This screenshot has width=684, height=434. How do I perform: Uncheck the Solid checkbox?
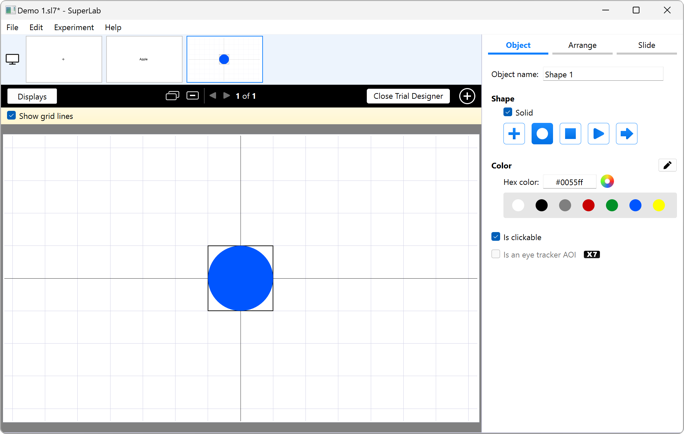508,113
